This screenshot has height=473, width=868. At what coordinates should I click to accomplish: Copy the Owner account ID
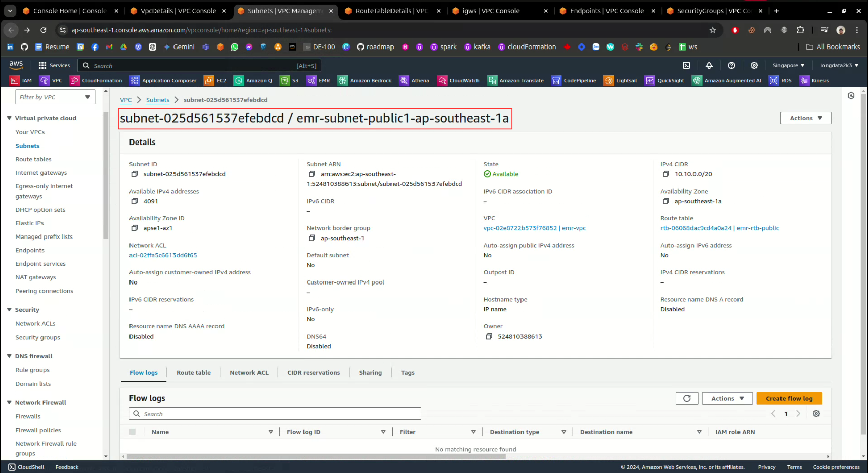489,337
